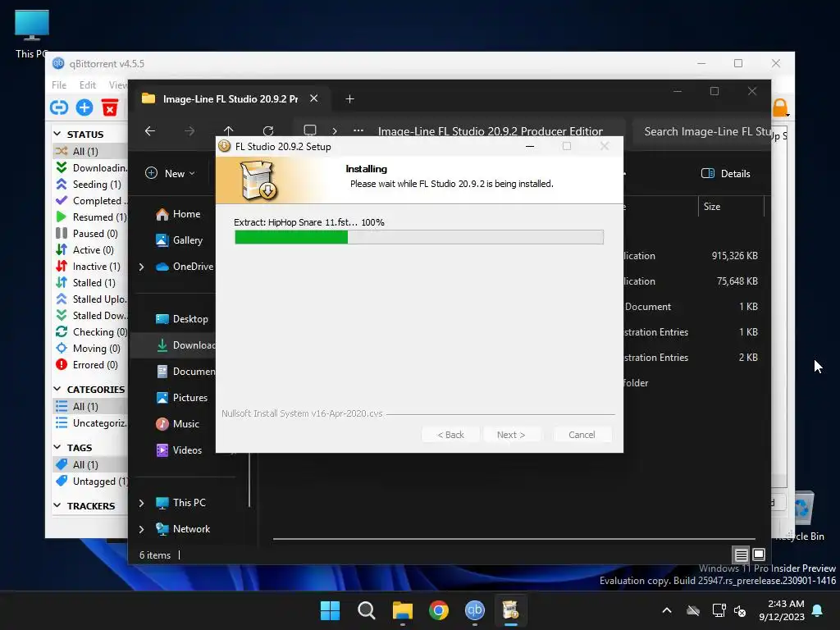Collapse the TAGS section
840x630 pixels.
57,447
